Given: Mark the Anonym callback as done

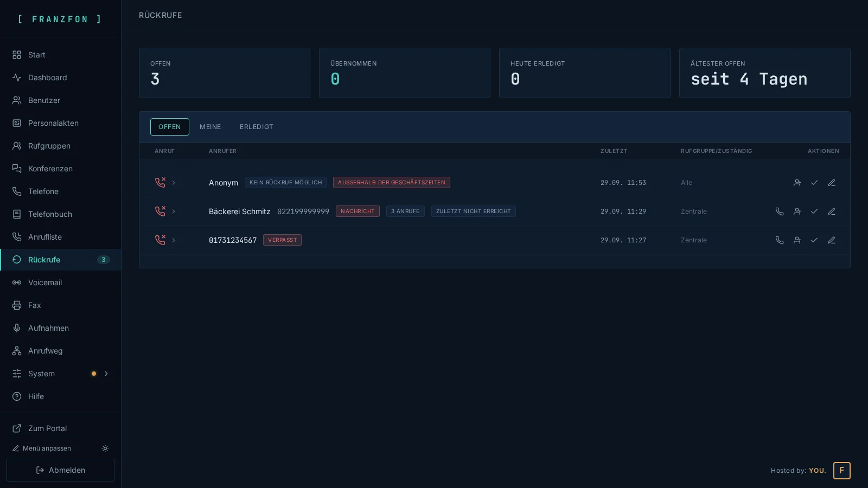Looking at the screenshot, I should pyautogui.click(x=814, y=183).
